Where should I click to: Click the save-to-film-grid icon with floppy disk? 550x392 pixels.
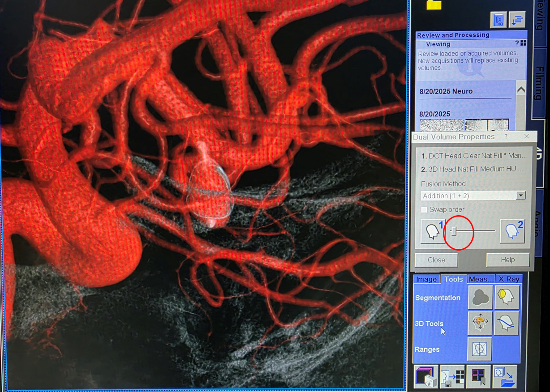tap(452, 377)
